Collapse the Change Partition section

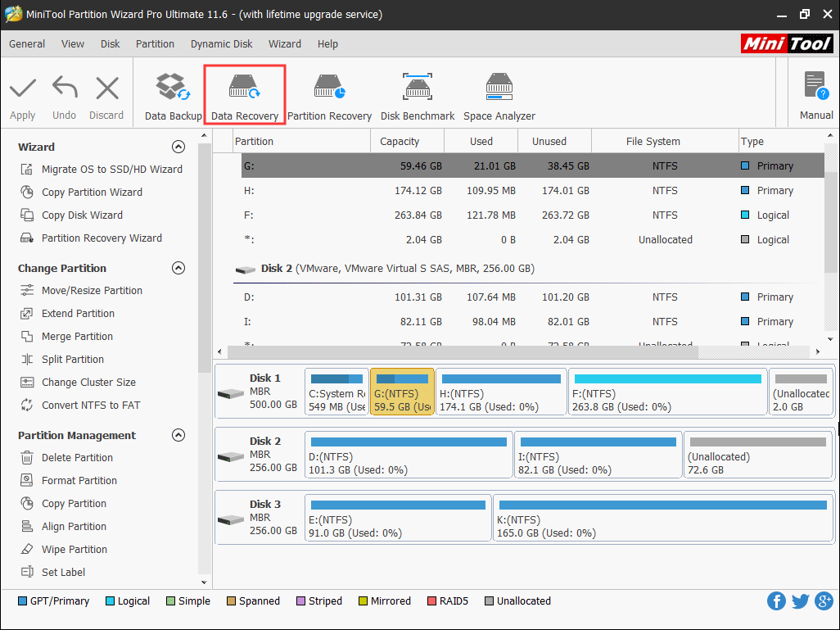click(x=178, y=268)
